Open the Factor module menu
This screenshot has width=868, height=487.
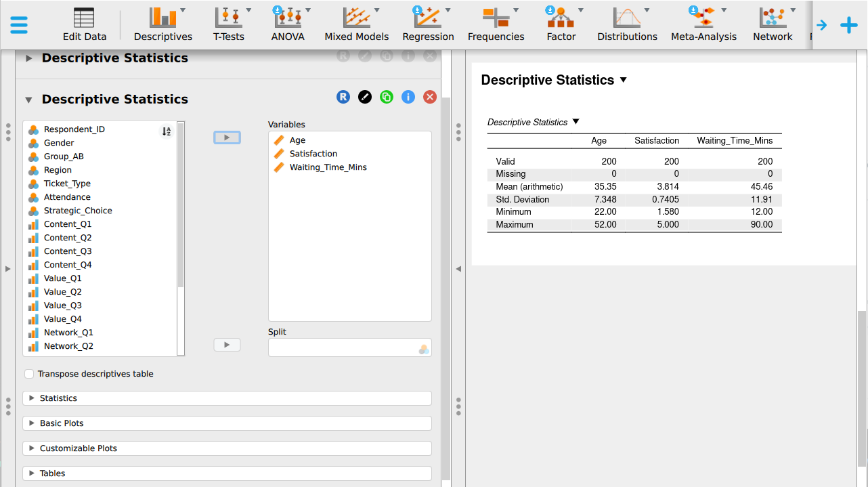click(561, 24)
